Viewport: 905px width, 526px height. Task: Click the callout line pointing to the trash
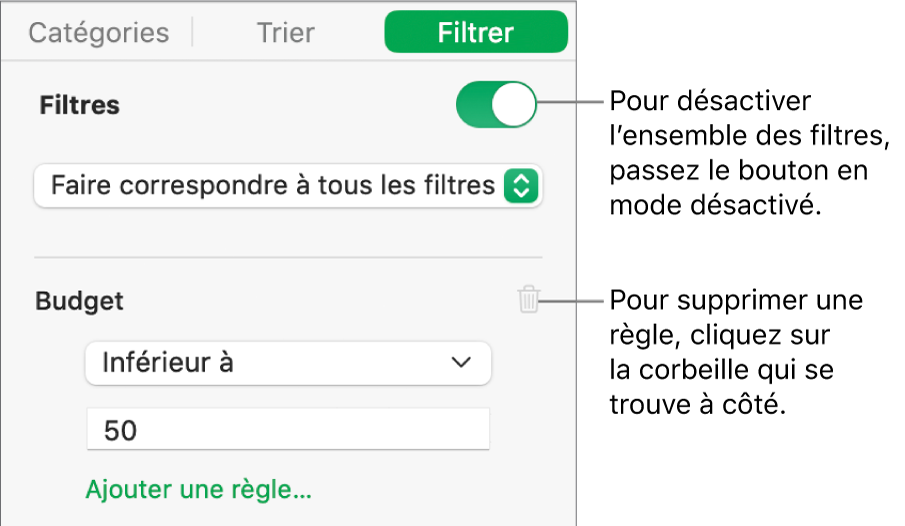(572, 300)
